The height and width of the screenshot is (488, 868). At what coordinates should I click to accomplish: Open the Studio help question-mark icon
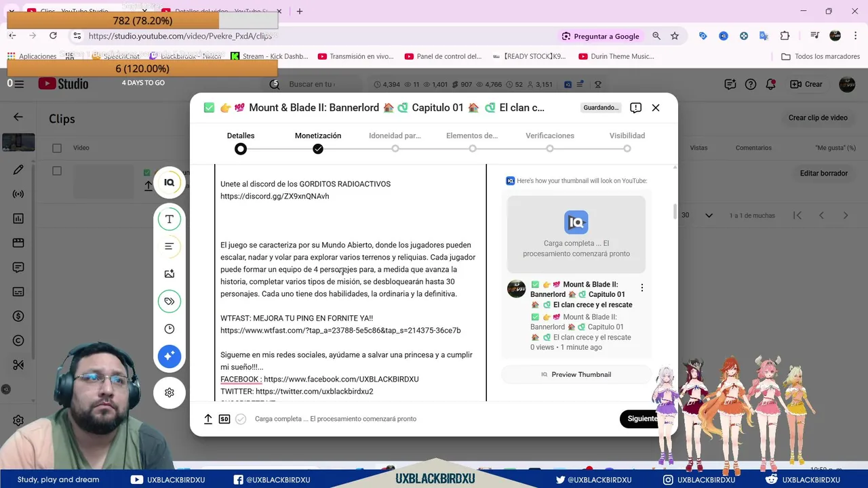pyautogui.click(x=751, y=84)
